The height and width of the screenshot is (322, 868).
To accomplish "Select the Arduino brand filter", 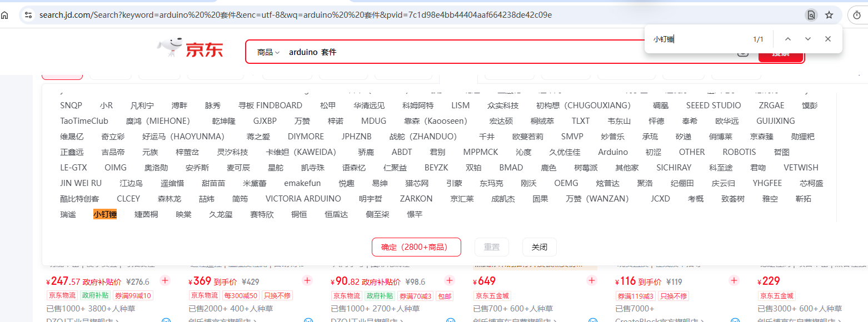I will point(612,152).
